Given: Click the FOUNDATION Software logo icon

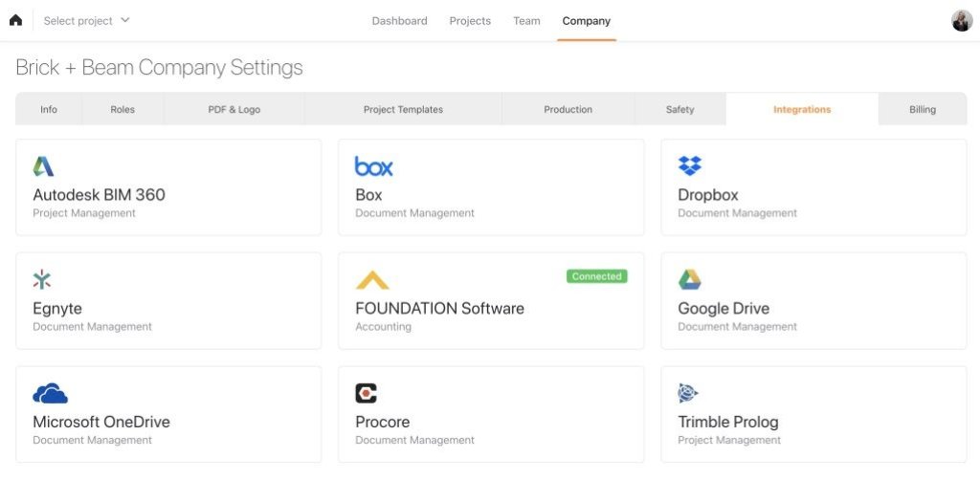Looking at the screenshot, I should 372,280.
